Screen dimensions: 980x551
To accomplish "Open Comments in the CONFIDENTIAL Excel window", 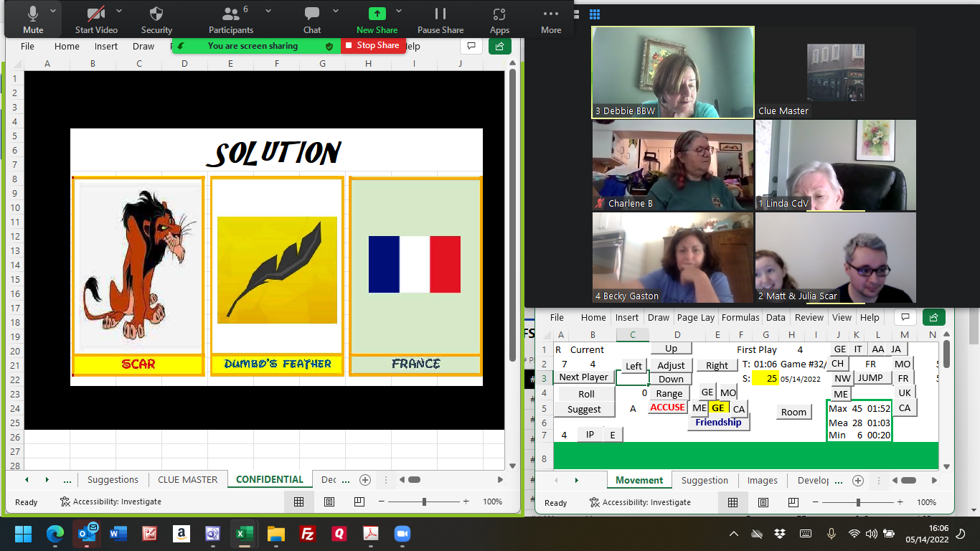I will coord(471,46).
